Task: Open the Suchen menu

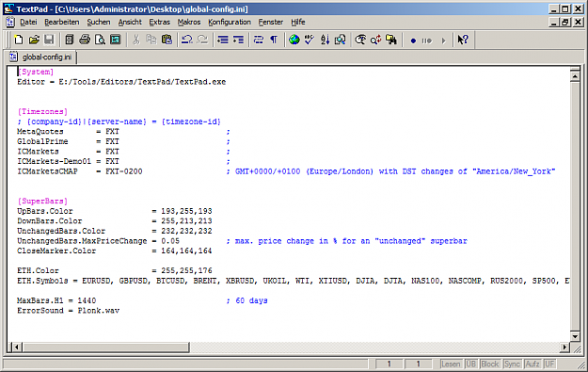Action: [x=99, y=23]
